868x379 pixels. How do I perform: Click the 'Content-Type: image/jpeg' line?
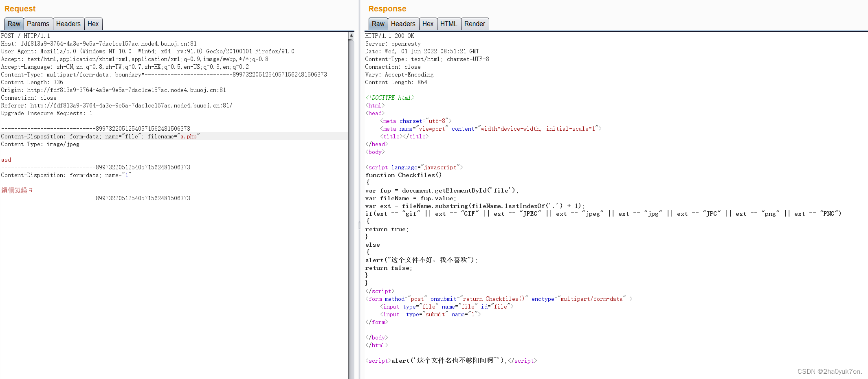[40, 144]
